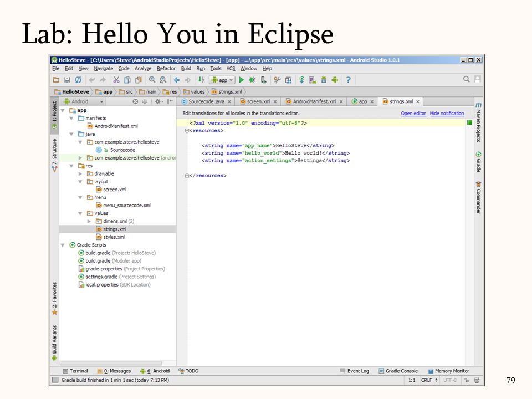
Task: Toggle the 1: Project tool window
Action: tap(54, 115)
